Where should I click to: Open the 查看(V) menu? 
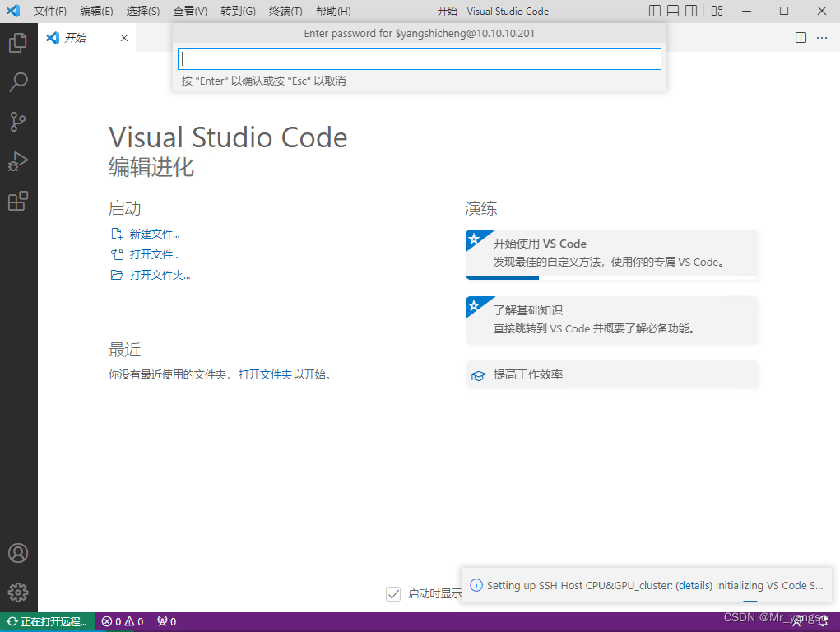pos(190,11)
